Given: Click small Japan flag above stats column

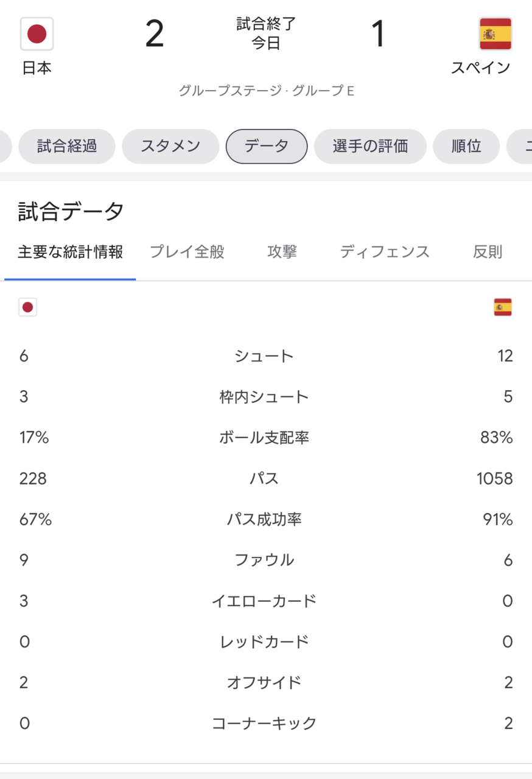Looking at the screenshot, I should coord(27,307).
